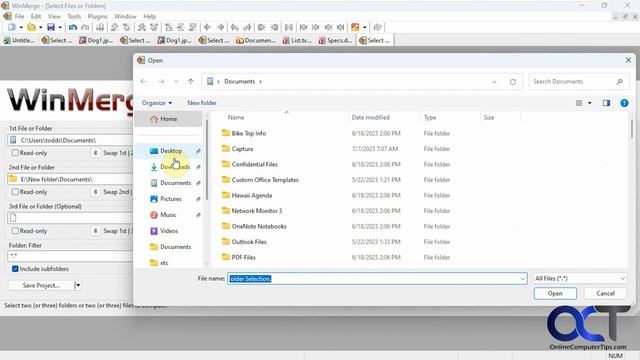The height and width of the screenshot is (360, 640).
Task: Open the Plugins menu in WinMerge
Action: pos(98,16)
